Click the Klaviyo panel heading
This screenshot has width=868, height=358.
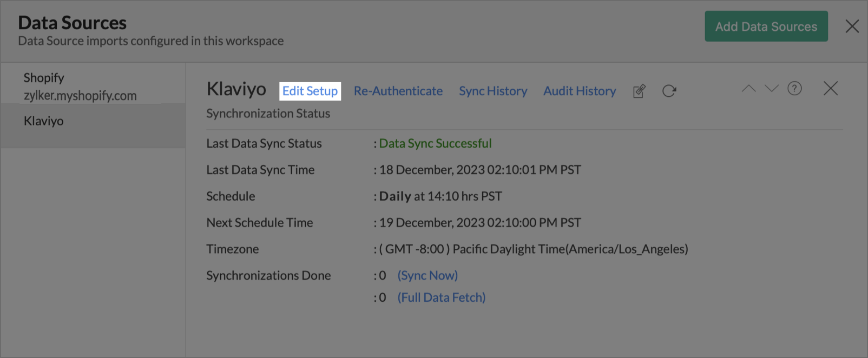236,89
